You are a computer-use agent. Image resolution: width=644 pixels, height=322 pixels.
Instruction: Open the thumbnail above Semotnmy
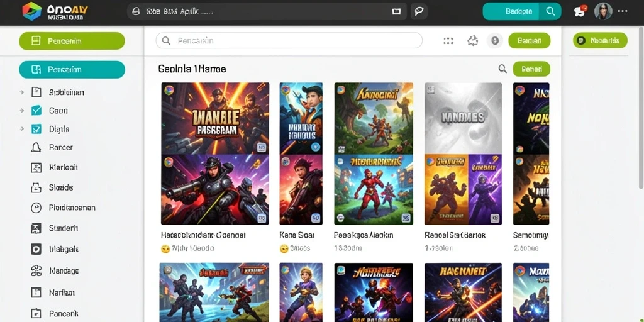click(x=531, y=153)
